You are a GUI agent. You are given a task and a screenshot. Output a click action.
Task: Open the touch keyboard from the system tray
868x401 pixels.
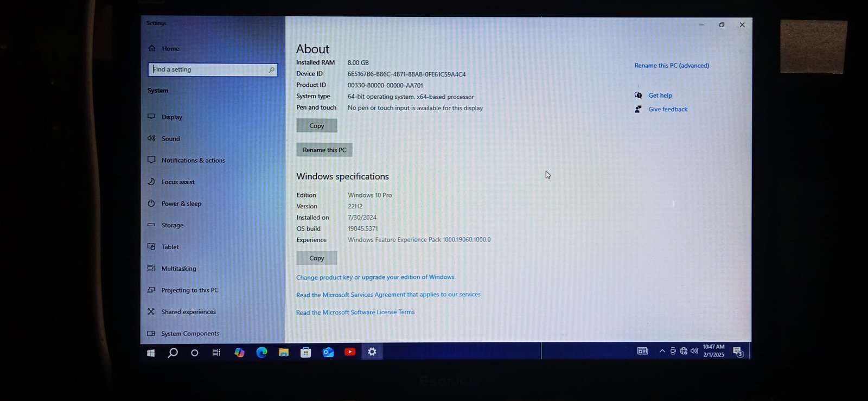(642, 351)
